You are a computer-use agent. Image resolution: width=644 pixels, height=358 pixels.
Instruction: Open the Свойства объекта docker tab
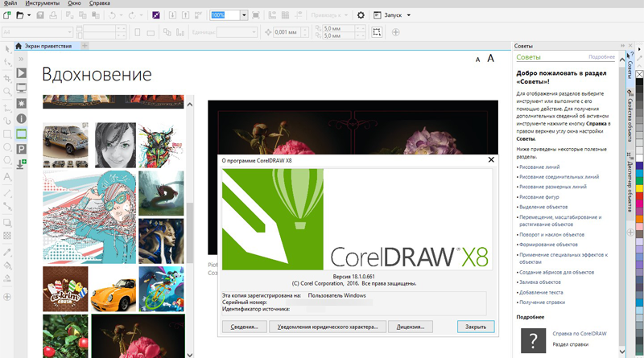[630, 117]
